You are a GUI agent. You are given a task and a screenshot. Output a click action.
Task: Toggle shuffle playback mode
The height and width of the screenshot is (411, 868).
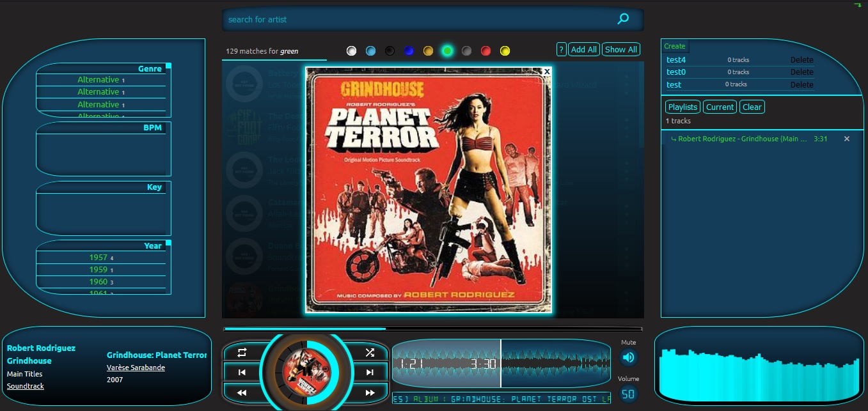click(x=370, y=352)
